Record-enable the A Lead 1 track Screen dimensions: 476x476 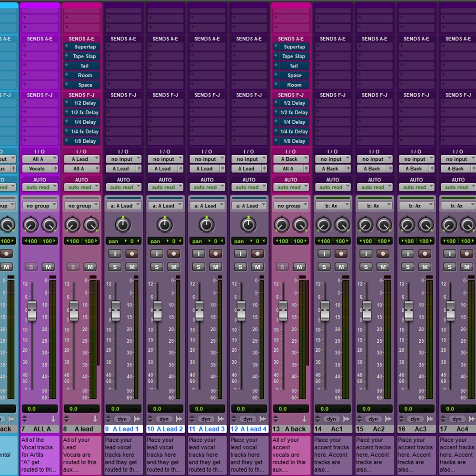[132, 254]
